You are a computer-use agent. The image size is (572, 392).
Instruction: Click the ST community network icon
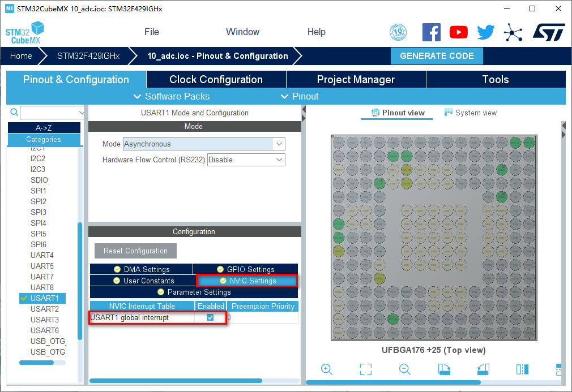point(513,32)
